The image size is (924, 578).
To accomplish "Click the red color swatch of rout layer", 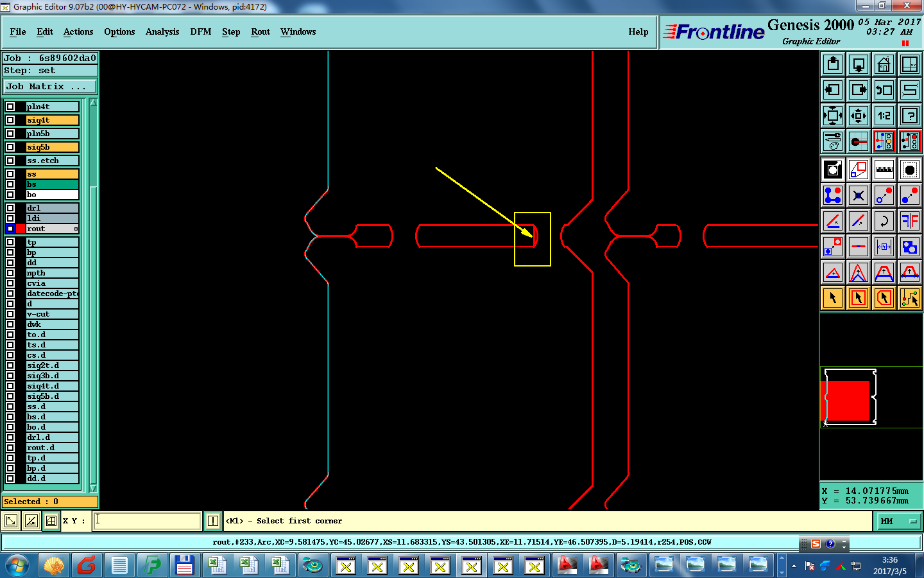I will (x=21, y=229).
